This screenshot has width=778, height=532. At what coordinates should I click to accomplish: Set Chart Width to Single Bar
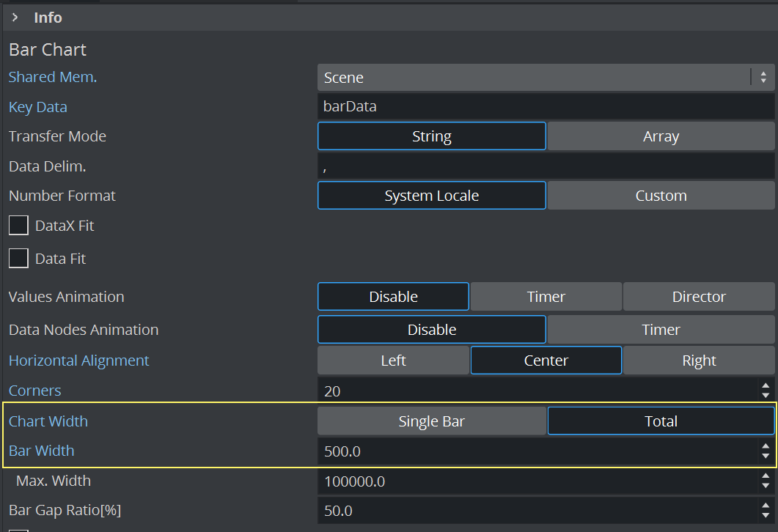click(431, 421)
